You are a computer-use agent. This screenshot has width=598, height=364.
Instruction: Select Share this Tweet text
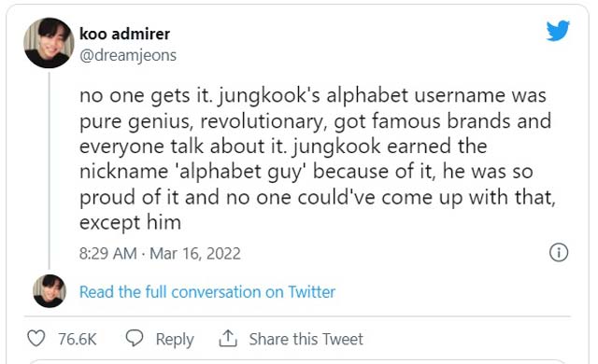click(306, 339)
